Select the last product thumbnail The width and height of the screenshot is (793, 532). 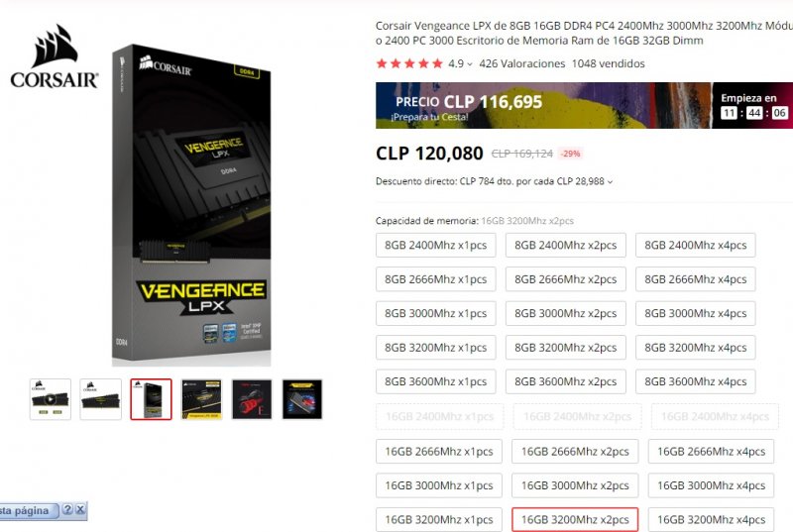(302, 399)
